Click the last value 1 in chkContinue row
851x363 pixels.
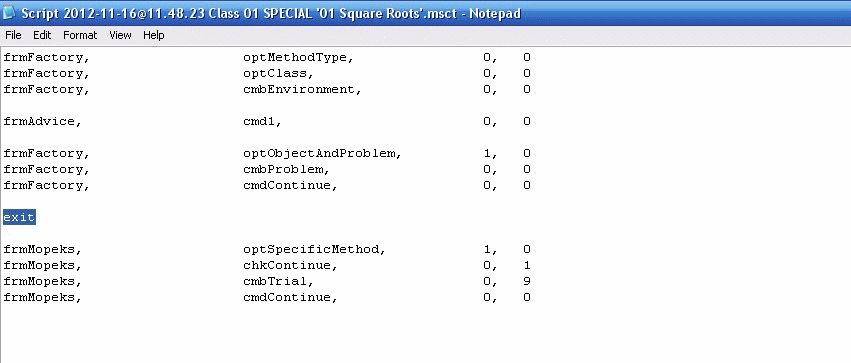527,265
